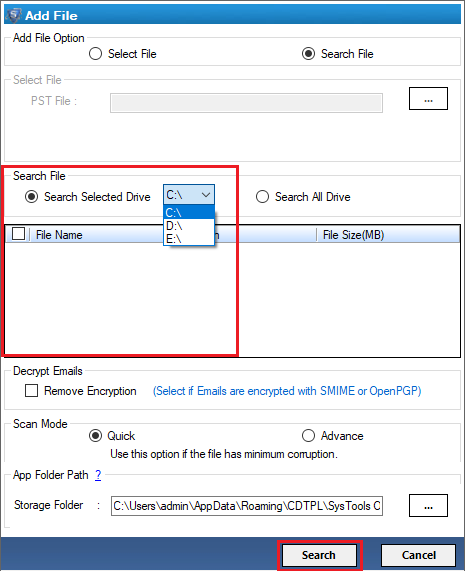The height and width of the screenshot is (571, 465).
Task: Click the Search button
Action: tap(319, 555)
